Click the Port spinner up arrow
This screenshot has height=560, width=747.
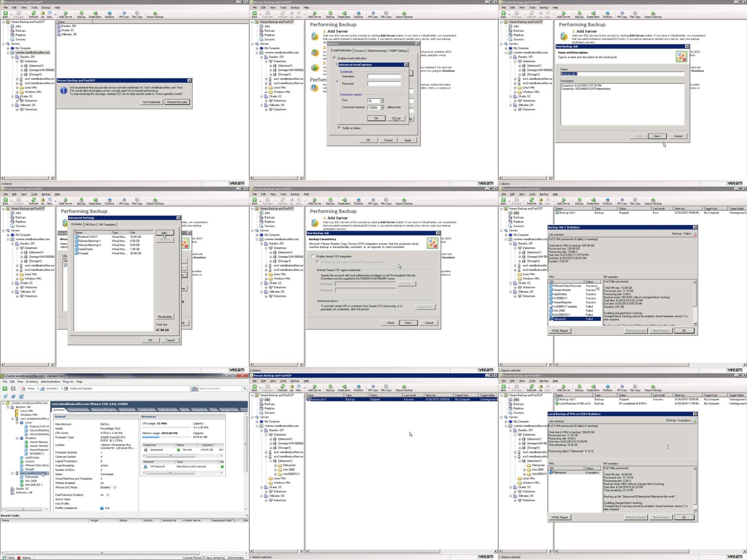pos(382,100)
